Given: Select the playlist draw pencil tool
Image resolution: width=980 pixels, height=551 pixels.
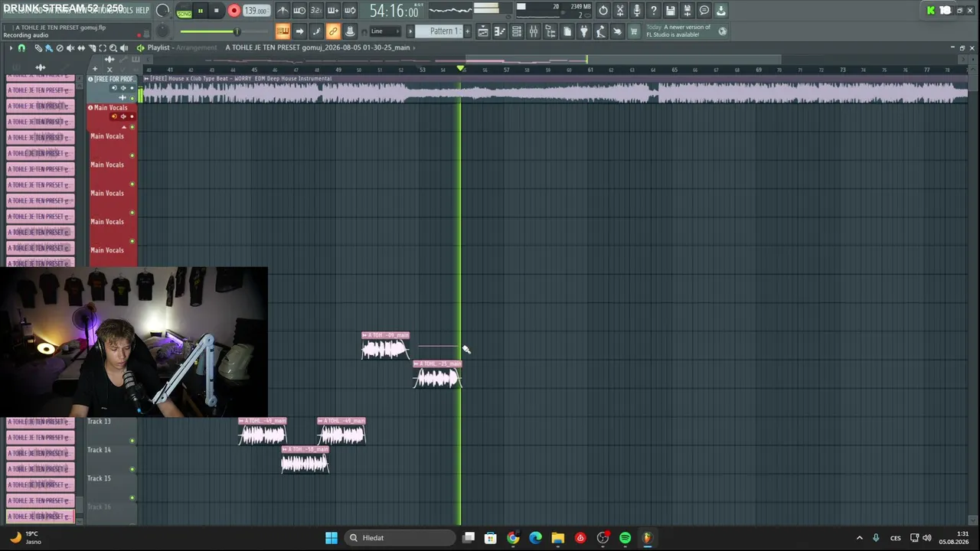Looking at the screenshot, I should click(38, 47).
